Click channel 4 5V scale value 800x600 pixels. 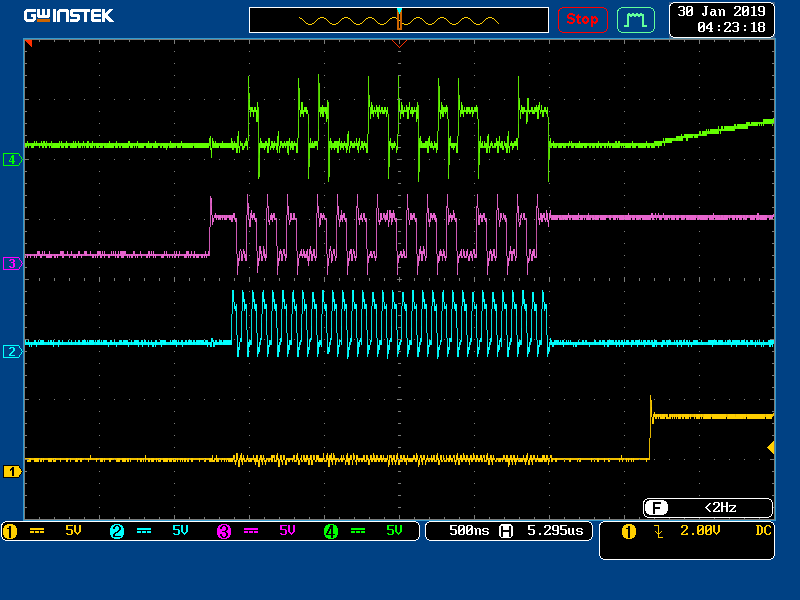(394, 531)
